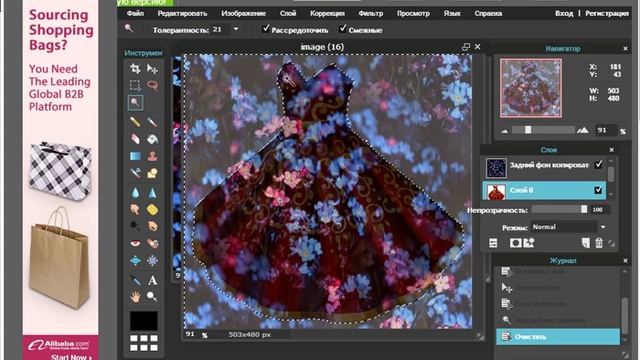Open the Просмотр menu
The image size is (640, 360).
click(x=413, y=13)
